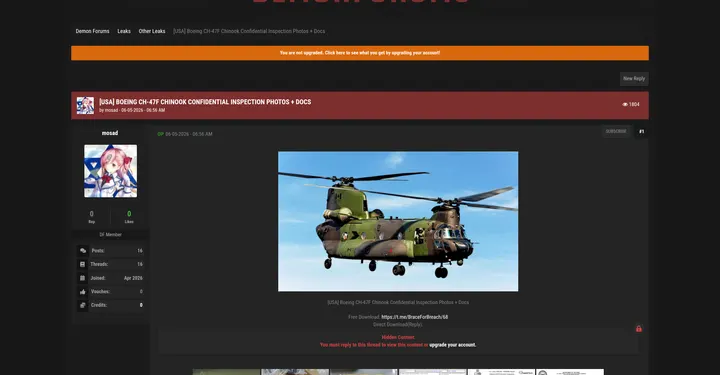The image size is (720, 375).
Task: Click the red lock icon
Action: tap(639, 329)
